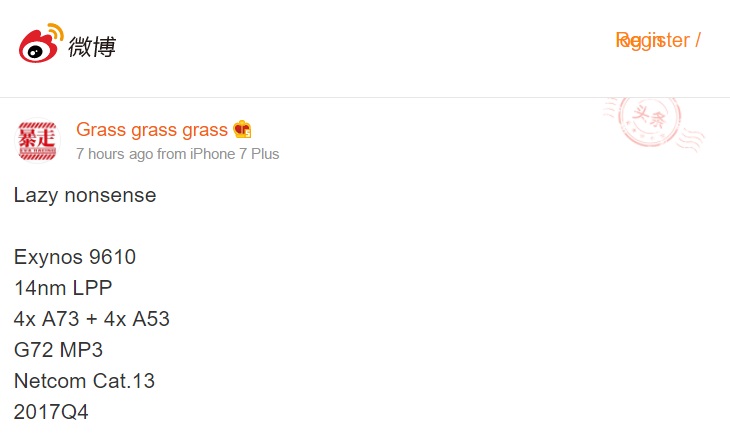This screenshot has width=730, height=440.
Task: Click the word 'from' in post metadata
Action: point(172,154)
